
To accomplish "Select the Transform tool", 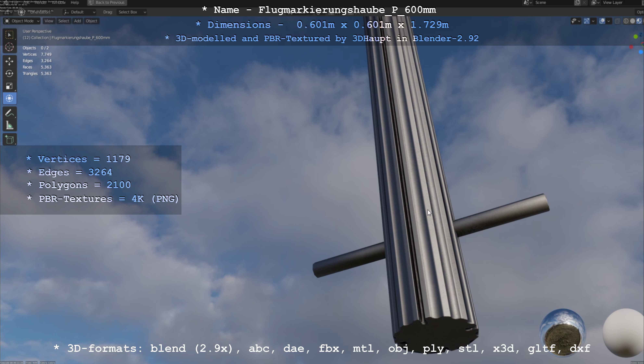I will (x=9, y=98).
